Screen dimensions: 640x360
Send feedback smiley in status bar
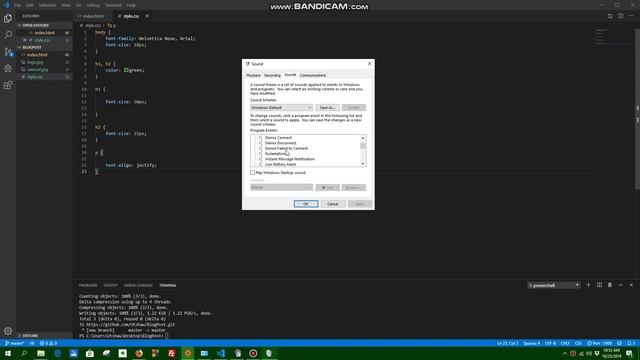click(620, 343)
